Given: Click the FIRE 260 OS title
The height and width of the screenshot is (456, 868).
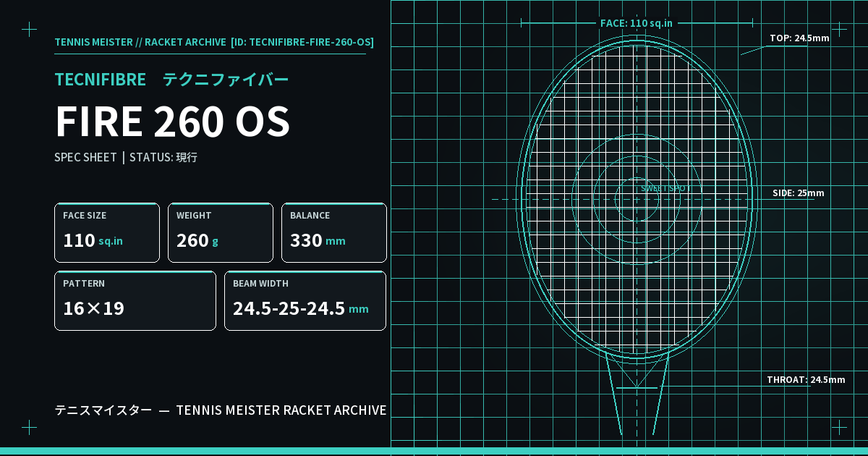Looking at the screenshot, I should pos(173,122).
